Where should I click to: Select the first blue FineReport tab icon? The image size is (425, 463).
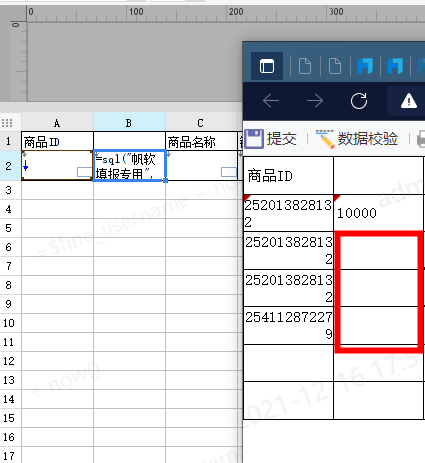[365, 66]
